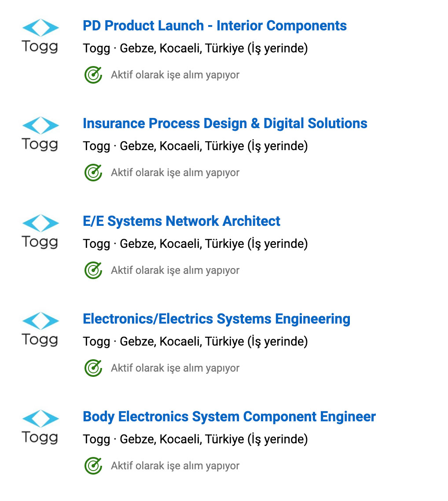The width and height of the screenshot is (448, 501).
Task: Click Togg logo beside Insurance Process Design job
Action: [x=40, y=134]
